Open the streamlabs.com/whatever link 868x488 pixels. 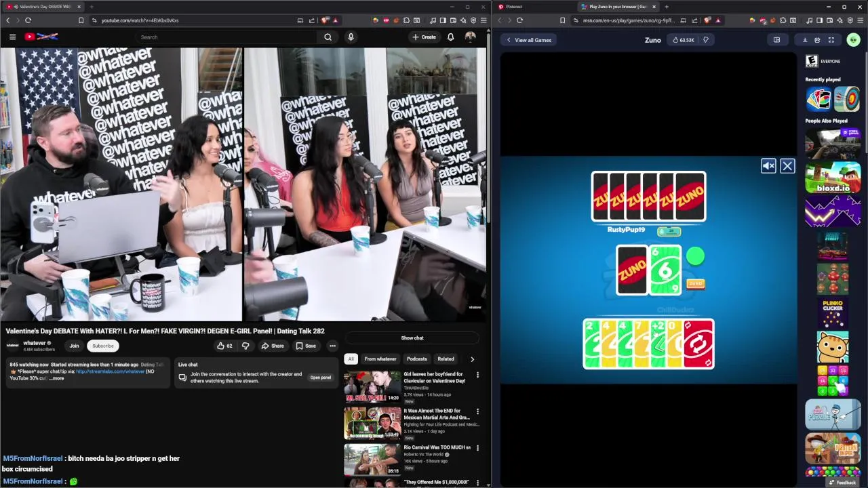tap(111, 371)
